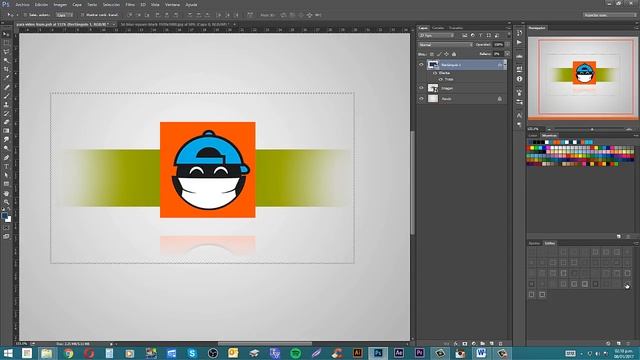Select the History Brush tool
This screenshot has height=360, width=640.
(6, 113)
